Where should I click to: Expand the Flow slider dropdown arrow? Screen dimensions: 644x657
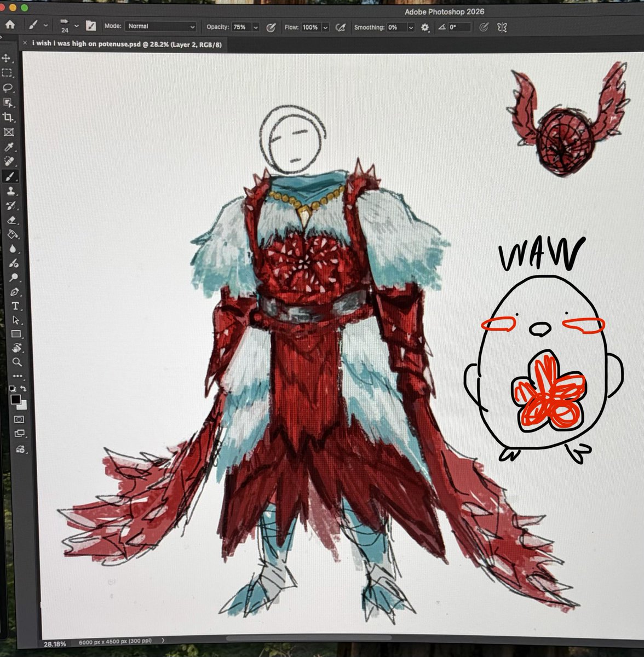pyautogui.click(x=325, y=27)
